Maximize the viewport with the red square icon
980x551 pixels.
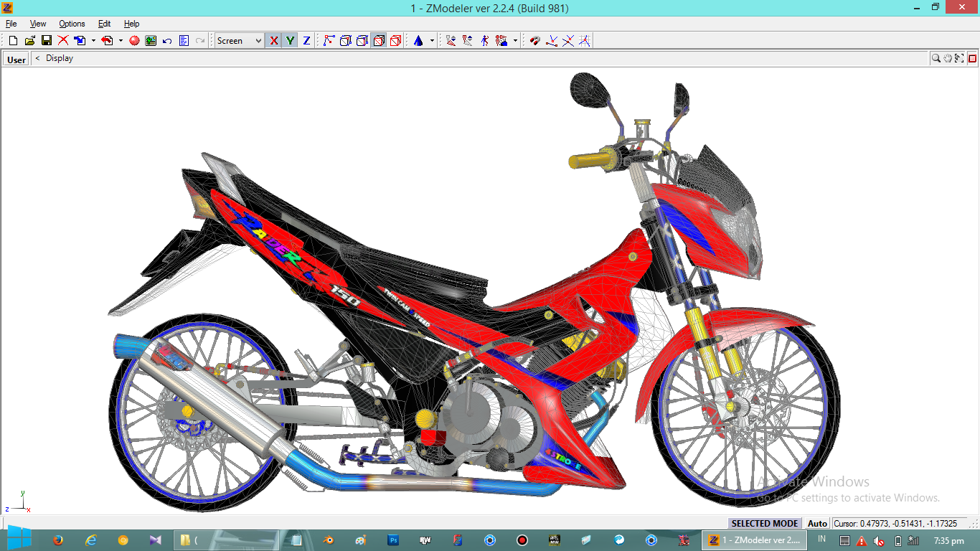point(973,58)
